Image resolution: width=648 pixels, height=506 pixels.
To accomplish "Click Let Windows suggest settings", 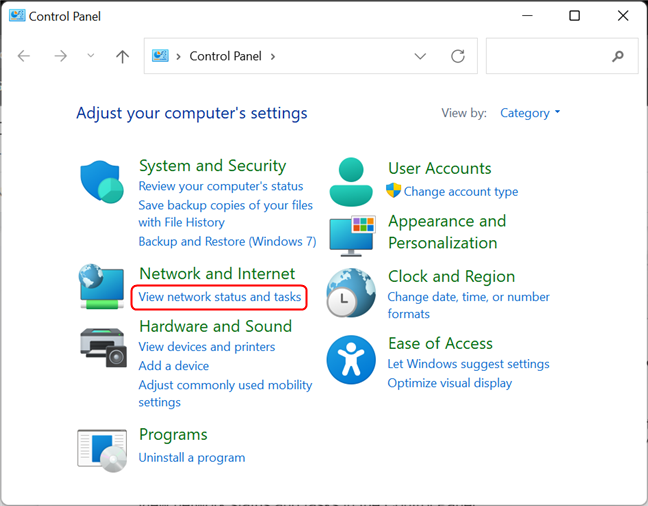I will [x=468, y=364].
